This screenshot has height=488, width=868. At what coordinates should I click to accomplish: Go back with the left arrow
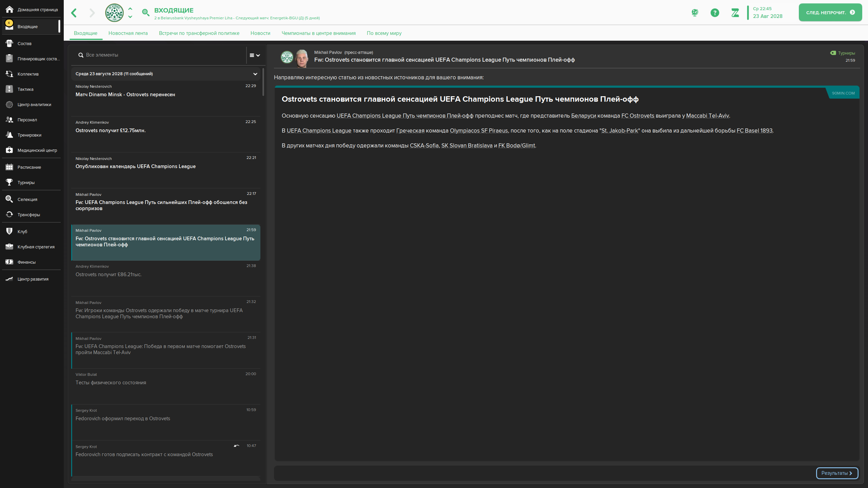[x=74, y=13]
